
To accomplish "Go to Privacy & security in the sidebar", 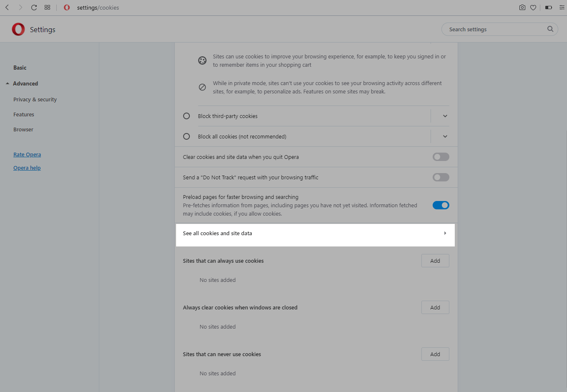I will pos(35,100).
